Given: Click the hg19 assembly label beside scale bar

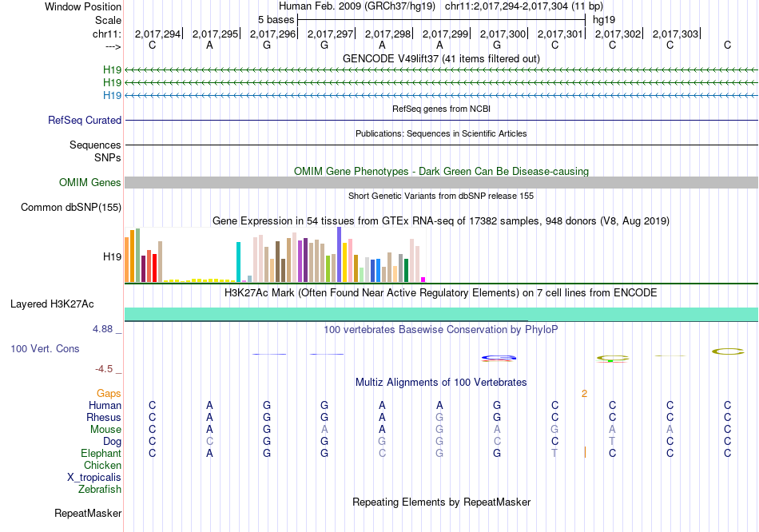Looking at the screenshot, I should (x=604, y=20).
